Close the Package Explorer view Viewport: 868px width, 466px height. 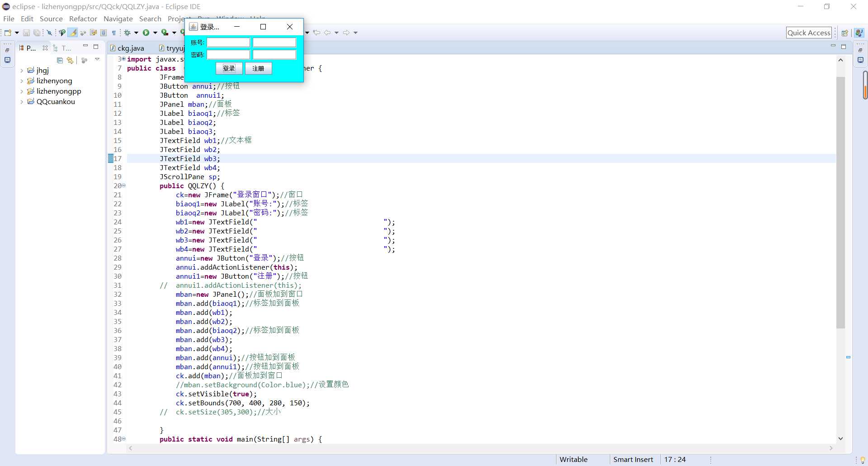(x=45, y=48)
